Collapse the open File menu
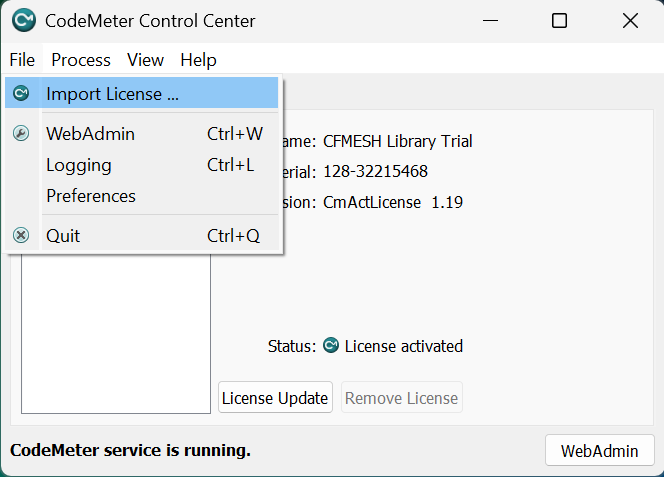The image size is (664, 477). click(22, 60)
